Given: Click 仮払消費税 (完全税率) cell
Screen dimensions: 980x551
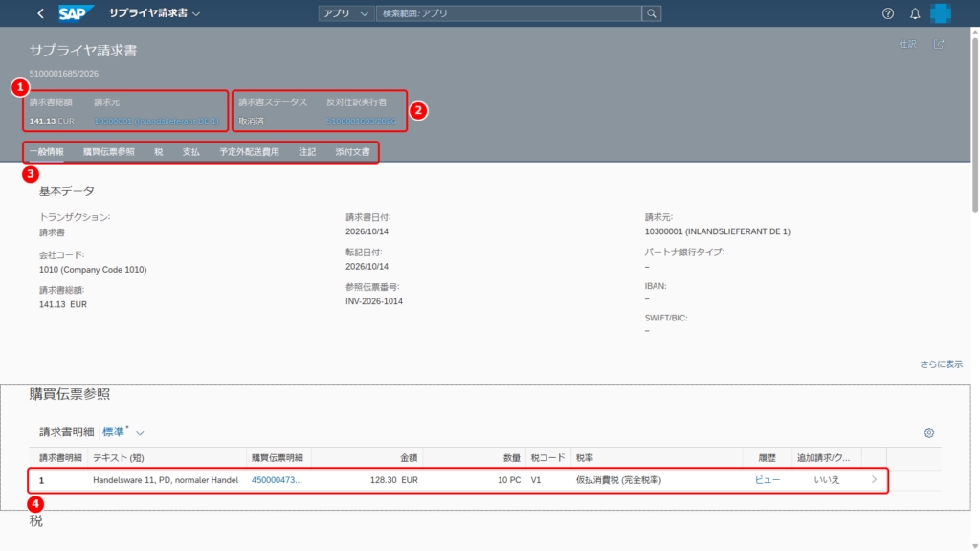Looking at the screenshot, I should (x=618, y=480).
